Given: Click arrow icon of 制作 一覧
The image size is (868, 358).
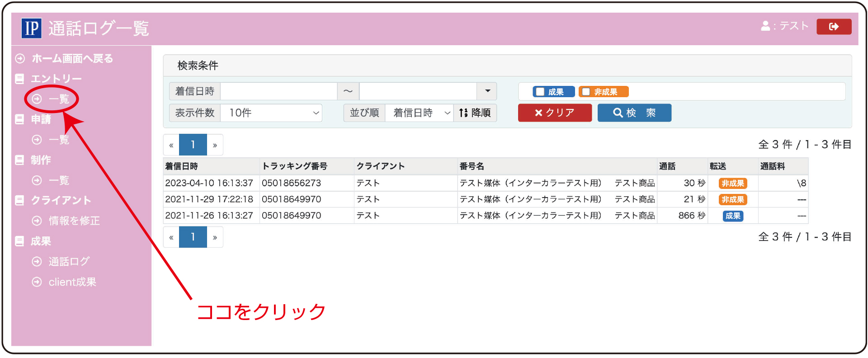Looking at the screenshot, I should click(x=37, y=180).
